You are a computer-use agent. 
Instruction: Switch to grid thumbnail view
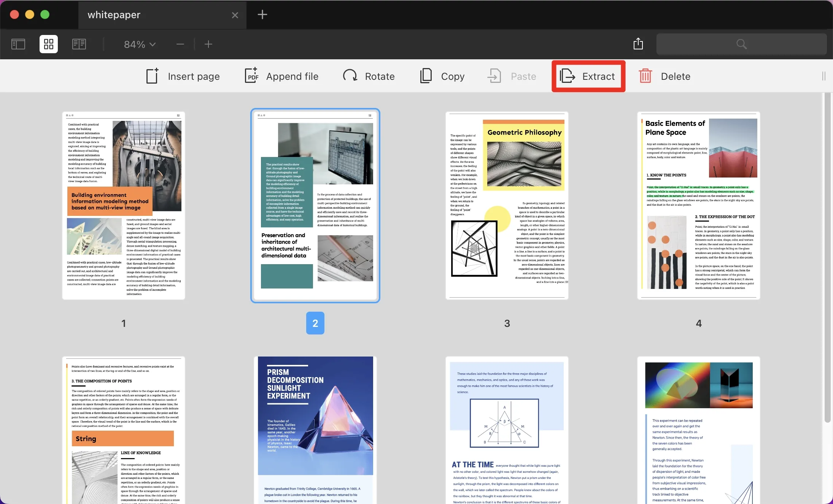pos(48,43)
